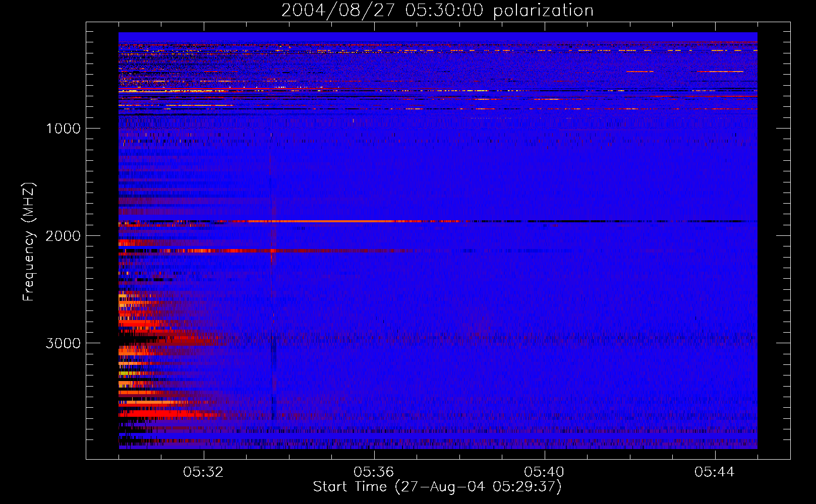Click the plot title '2004/08/27 05:30:00 polarization'
Screen dimensions: 816x504
437,11
